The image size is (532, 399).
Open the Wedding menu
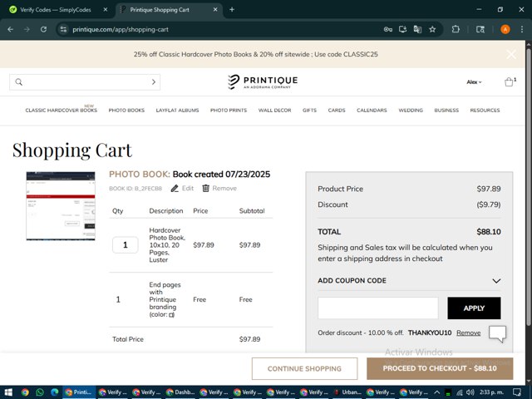[x=411, y=111]
